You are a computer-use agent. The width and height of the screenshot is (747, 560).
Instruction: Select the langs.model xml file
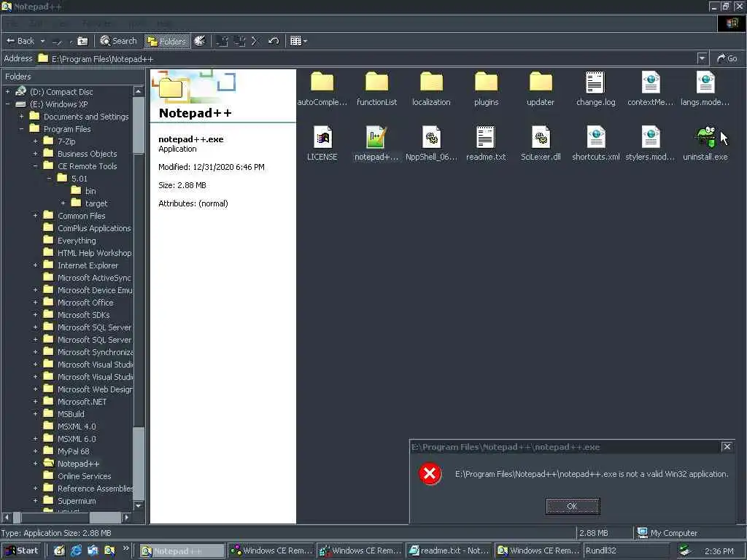[705, 89]
